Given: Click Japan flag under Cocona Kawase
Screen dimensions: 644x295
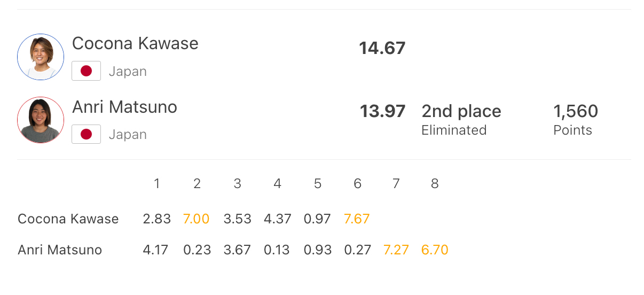Looking at the screenshot, I should point(86,71).
